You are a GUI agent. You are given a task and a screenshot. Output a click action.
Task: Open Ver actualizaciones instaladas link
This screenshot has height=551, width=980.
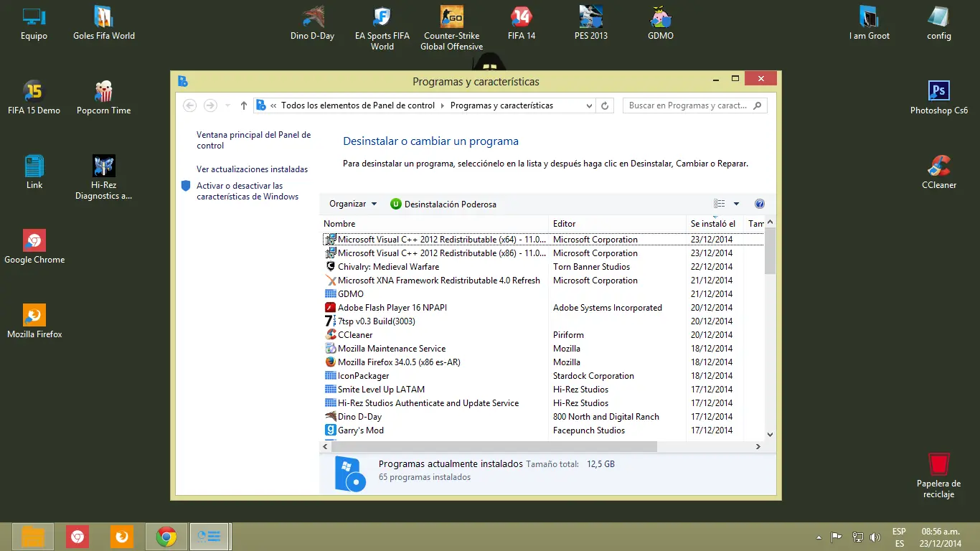(252, 169)
